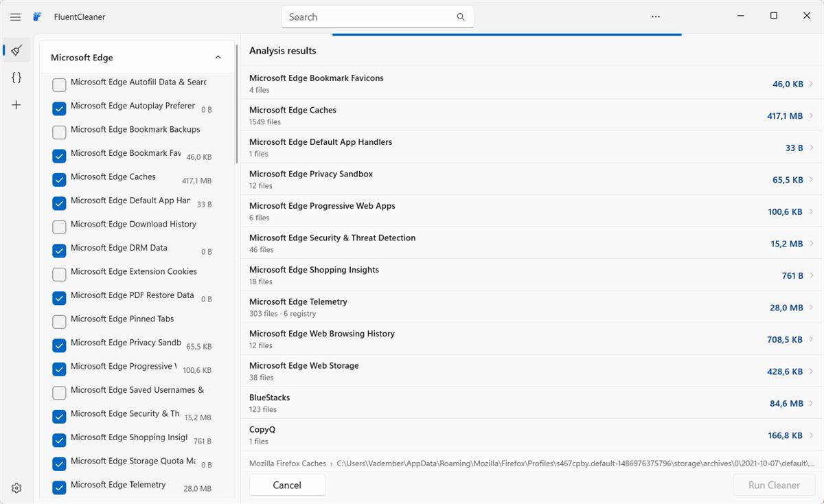
Task: Expand BlueStacks result chevron
Action: pyautogui.click(x=811, y=403)
